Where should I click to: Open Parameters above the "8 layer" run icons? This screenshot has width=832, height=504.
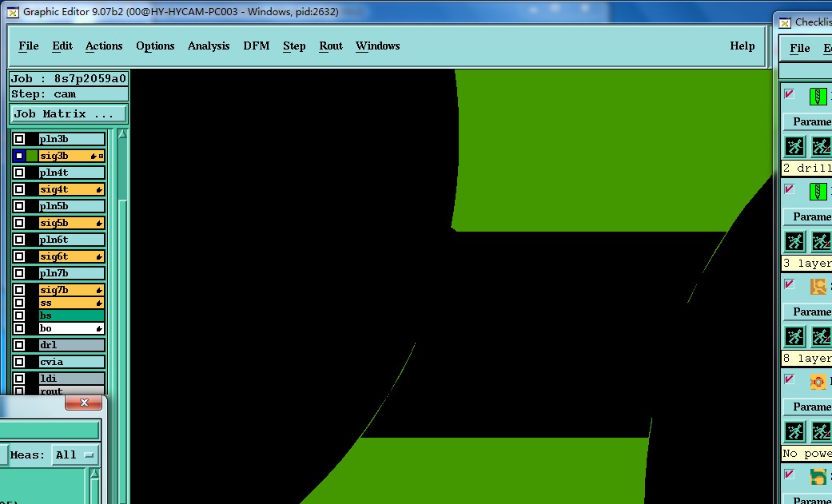[x=807, y=312]
